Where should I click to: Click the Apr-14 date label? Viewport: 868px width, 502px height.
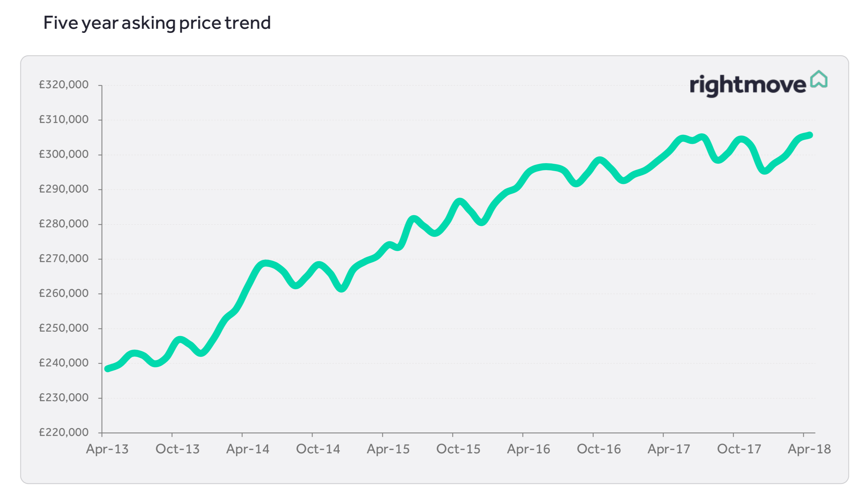point(248,449)
